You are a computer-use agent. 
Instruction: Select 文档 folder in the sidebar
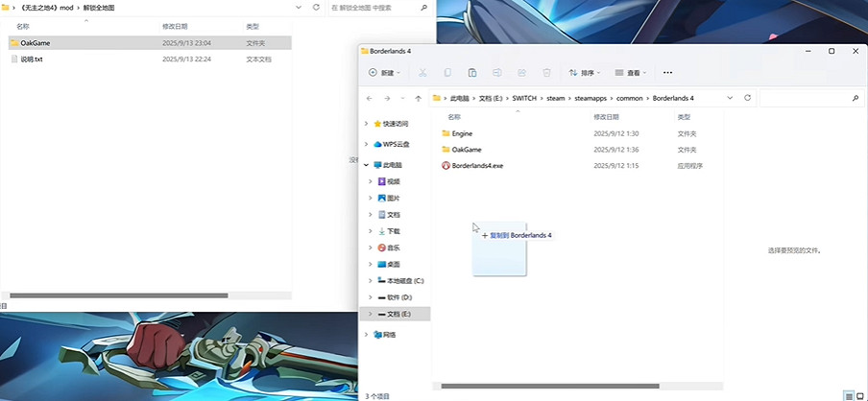click(x=389, y=215)
